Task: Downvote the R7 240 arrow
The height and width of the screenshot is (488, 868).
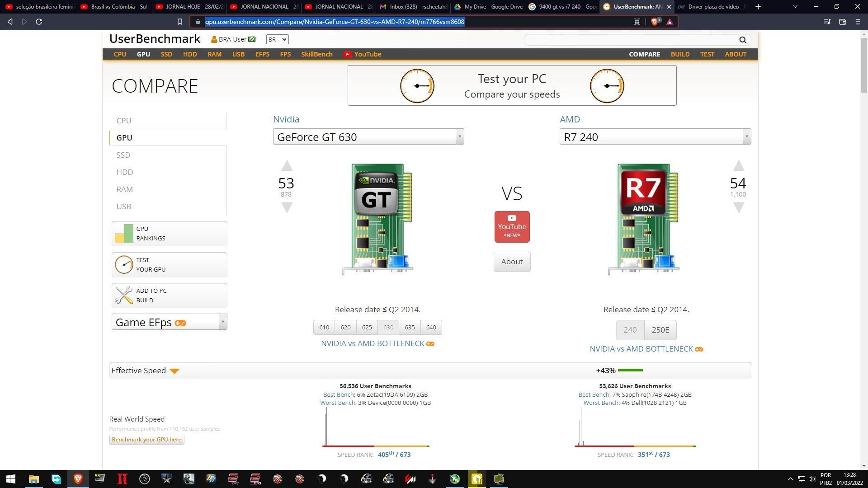Action: (x=738, y=207)
